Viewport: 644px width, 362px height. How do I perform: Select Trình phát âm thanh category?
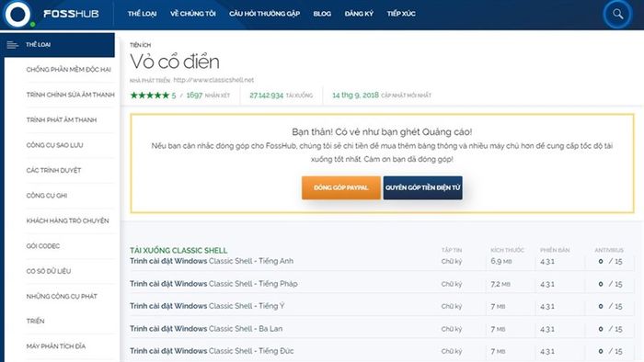62,119
